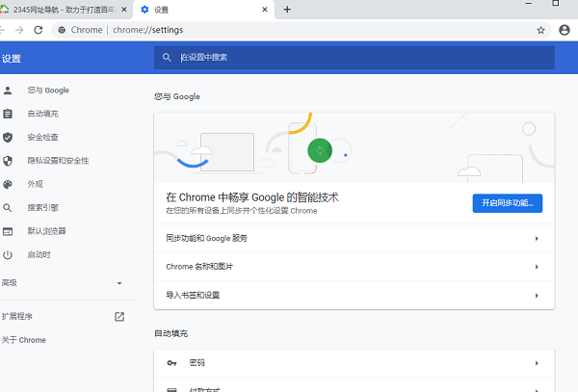578x392 pixels.
Task: Click the key icon beside 密码
Action: tap(171, 363)
